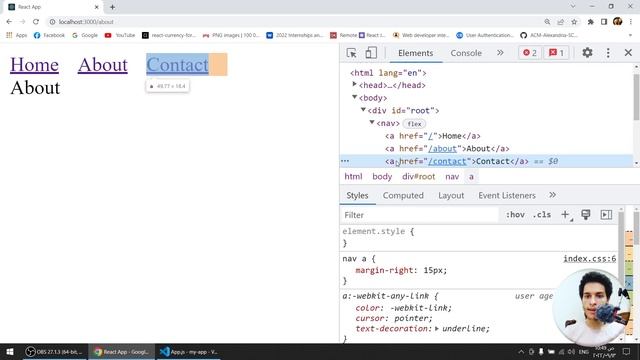Add new style rule plus icon

[x=565, y=215]
